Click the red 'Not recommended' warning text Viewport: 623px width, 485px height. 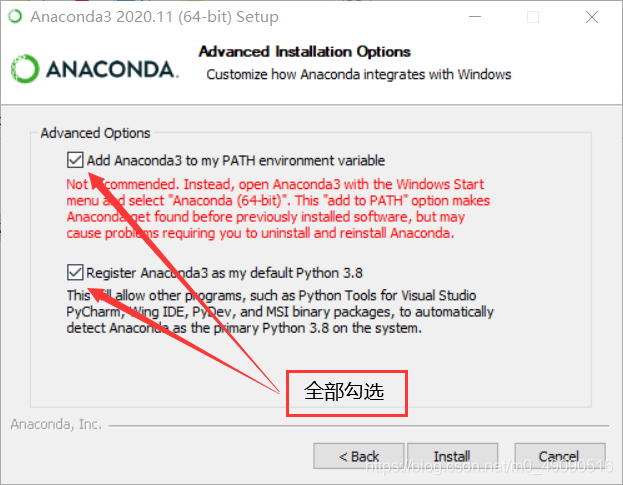coord(278,209)
